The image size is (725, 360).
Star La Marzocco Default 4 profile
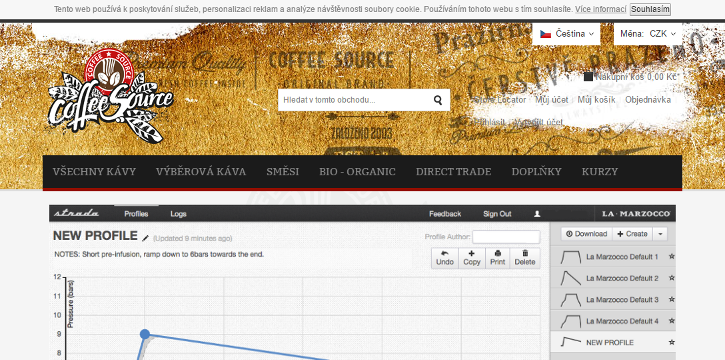671,321
